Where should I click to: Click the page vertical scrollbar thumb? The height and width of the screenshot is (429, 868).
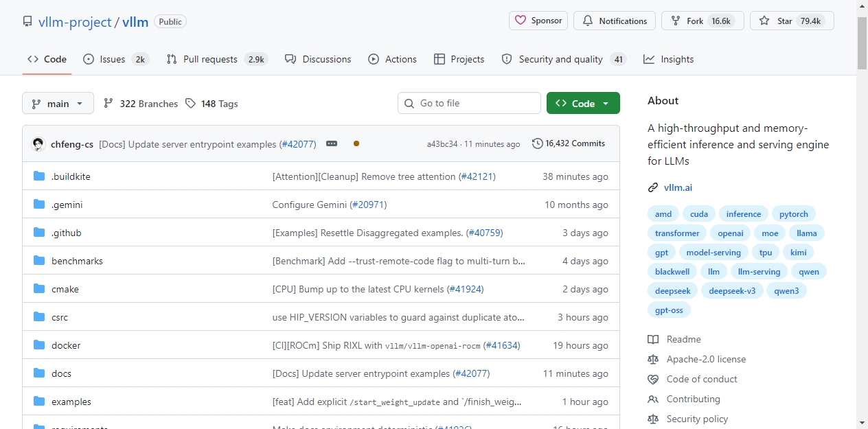[862, 43]
